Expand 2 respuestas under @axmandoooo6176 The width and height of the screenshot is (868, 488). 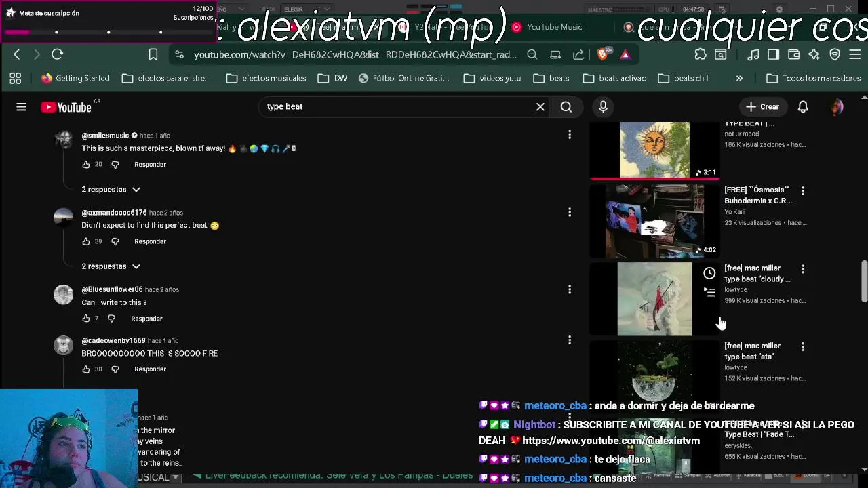(111, 266)
